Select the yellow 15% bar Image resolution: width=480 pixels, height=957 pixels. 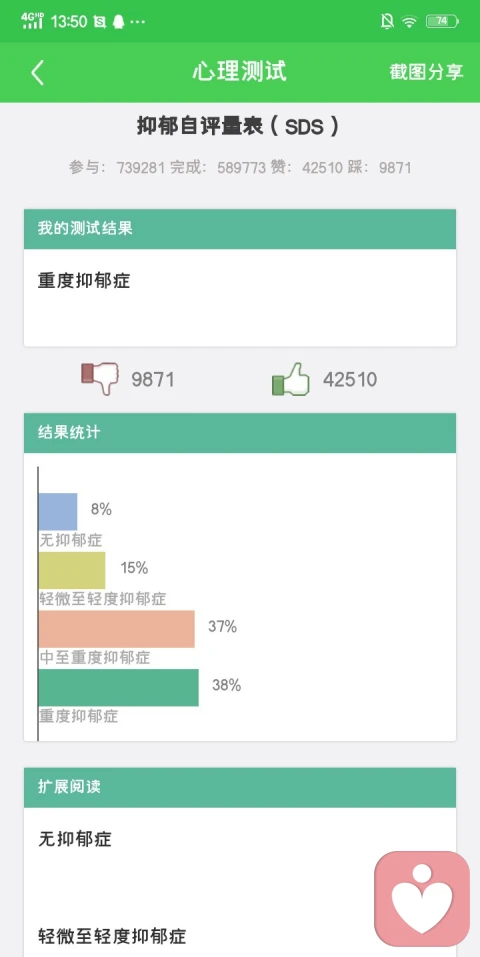[72, 570]
